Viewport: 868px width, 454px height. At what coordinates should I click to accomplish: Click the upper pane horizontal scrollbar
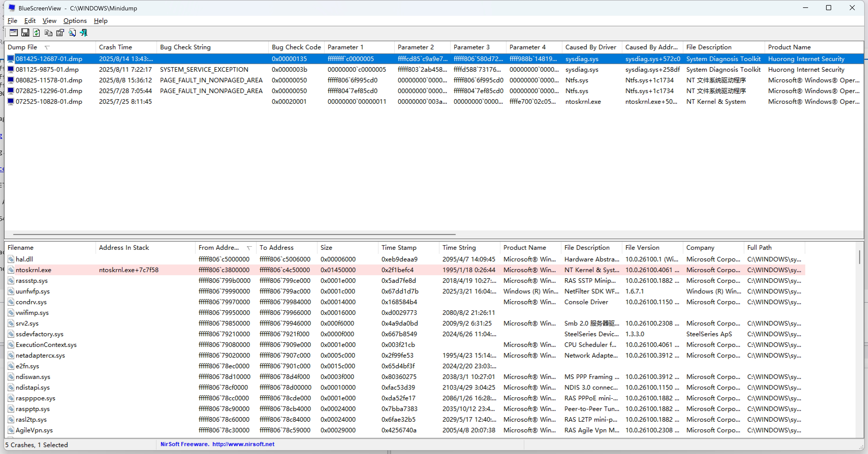[234, 234]
